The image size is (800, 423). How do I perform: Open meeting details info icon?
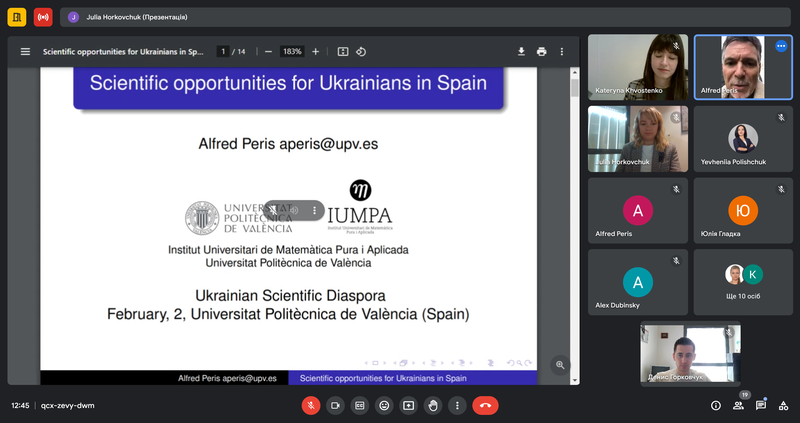(x=716, y=406)
